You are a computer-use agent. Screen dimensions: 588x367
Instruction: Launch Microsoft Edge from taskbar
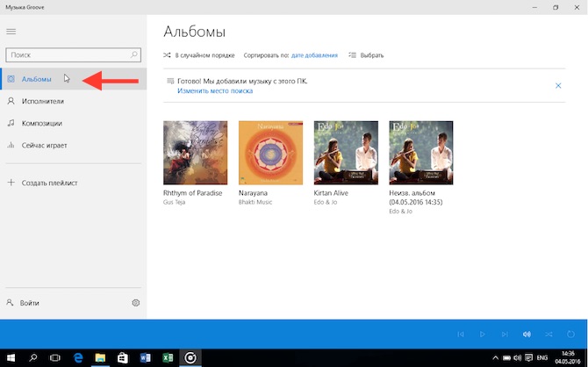point(78,358)
